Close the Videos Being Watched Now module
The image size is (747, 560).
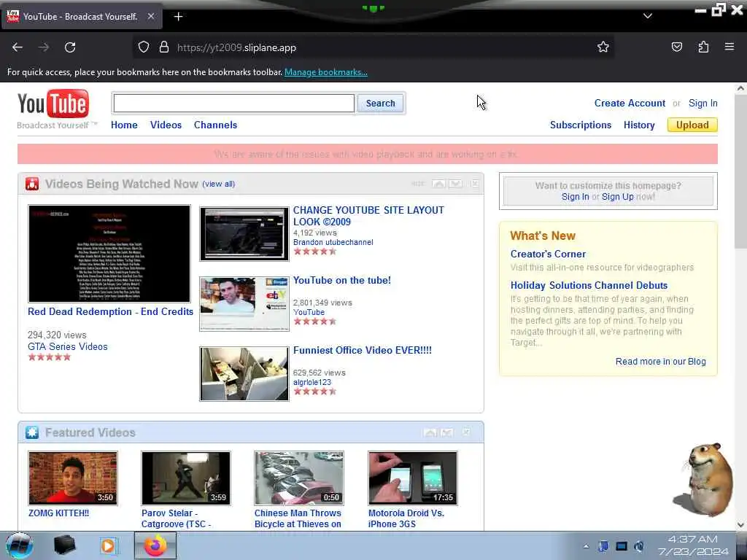(x=475, y=184)
